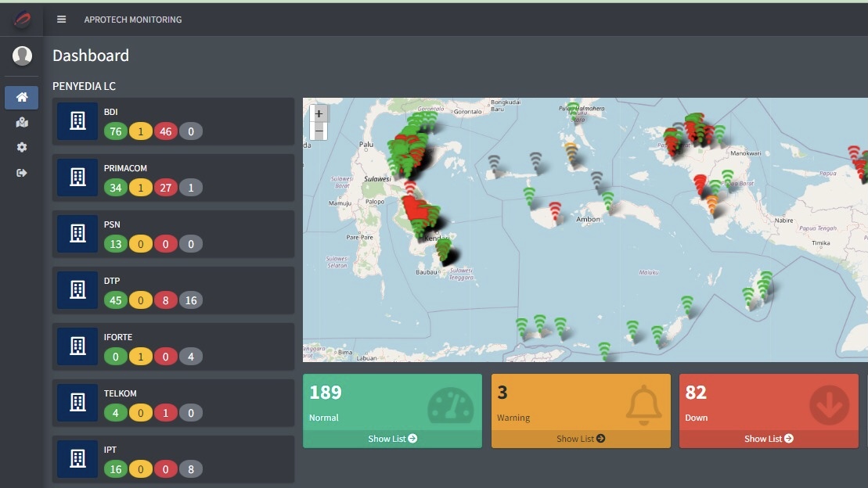Image resolution: width=868 pixels, height=488 pixels.
Task: Click the Aprotech logo icon
Action: pos(22,20)
